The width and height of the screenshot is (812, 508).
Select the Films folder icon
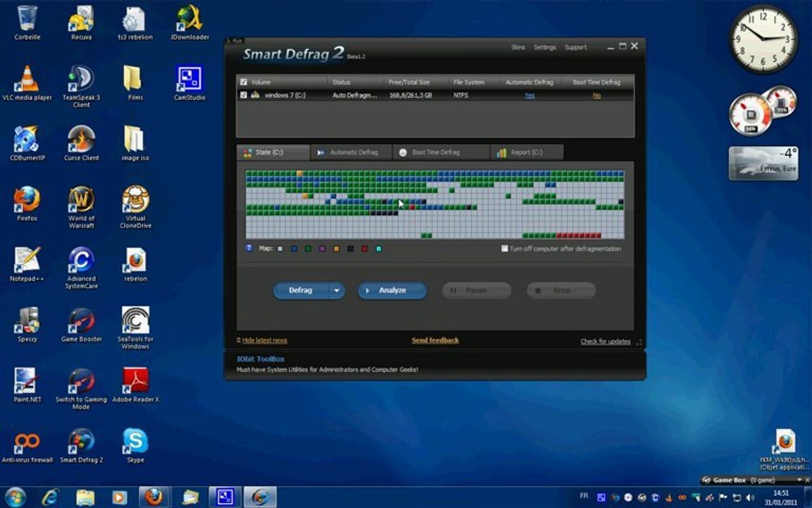pos(135,83)
